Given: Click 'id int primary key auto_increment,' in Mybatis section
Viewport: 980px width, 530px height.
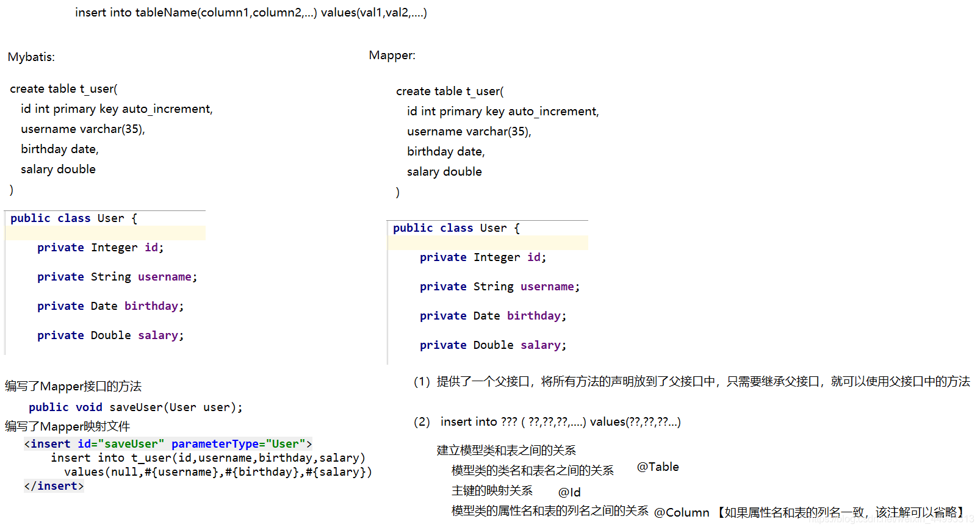Looking at the screenshot, I should point(117,109).
